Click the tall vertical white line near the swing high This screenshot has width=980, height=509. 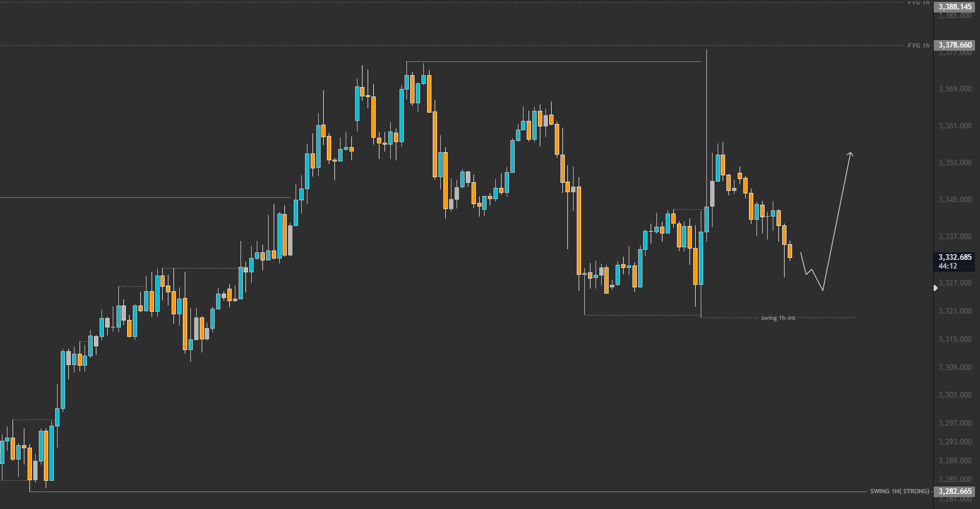[x=706, y=125]
